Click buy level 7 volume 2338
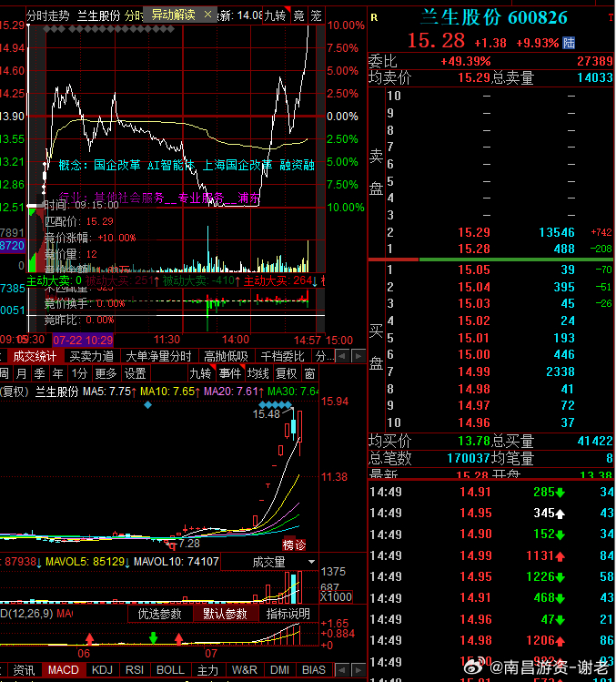 [560, 372]
